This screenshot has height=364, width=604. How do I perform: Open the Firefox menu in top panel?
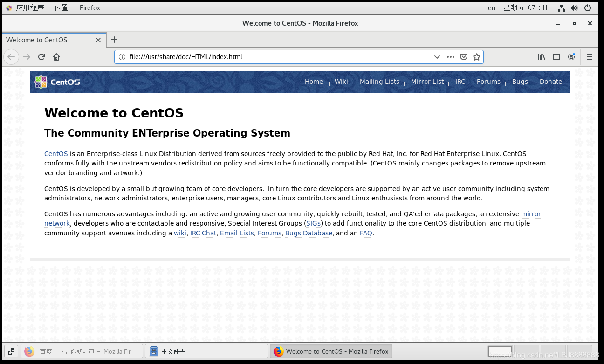coord(90,7)
